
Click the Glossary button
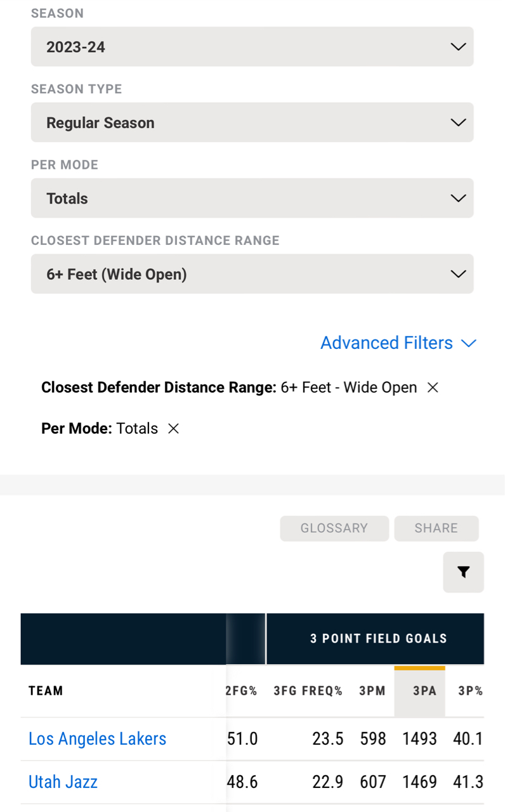tap(334, 528)
